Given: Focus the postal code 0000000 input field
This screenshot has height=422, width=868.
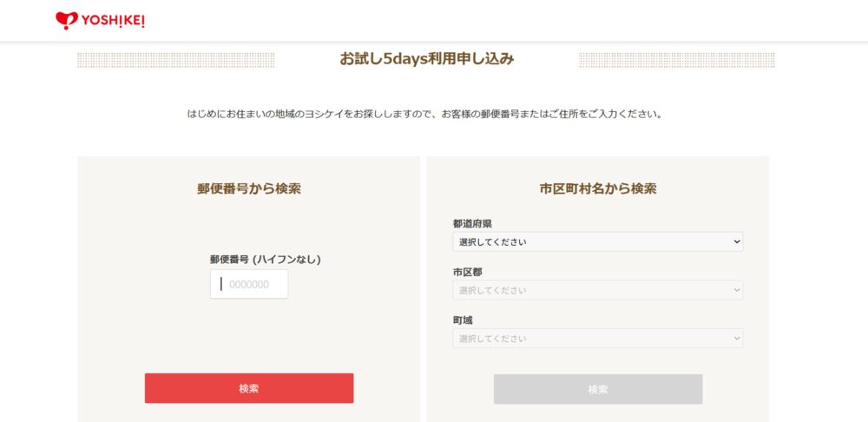Looking at the screenshot, I should click(x=249, y=284).
